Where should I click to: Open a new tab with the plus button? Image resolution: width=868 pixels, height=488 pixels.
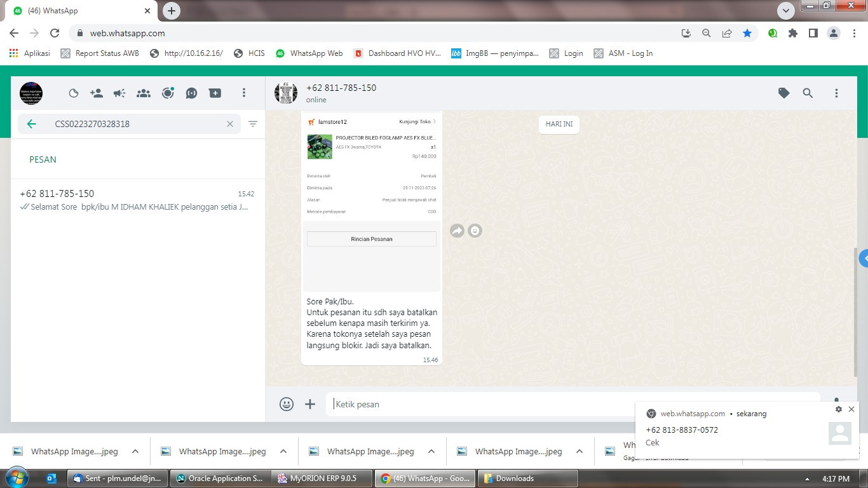[171, 11]
